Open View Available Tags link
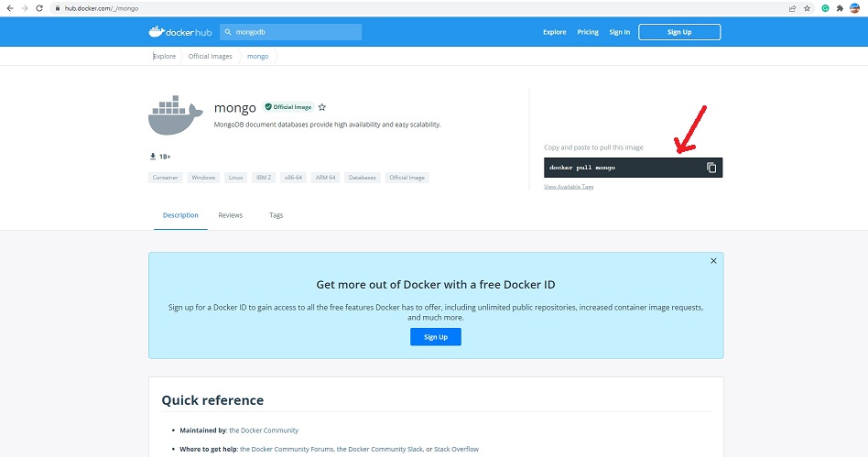868x457 pixels. pyautogui.click(x=569, y=187)
